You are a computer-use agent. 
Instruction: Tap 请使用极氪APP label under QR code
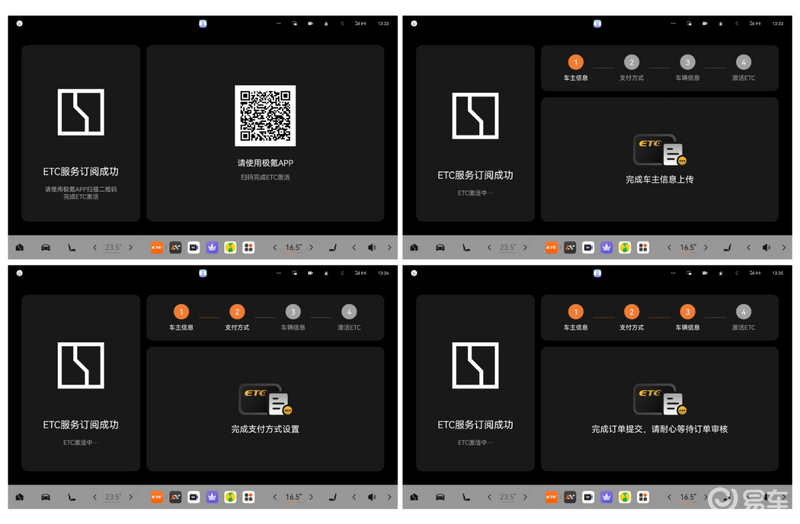(265, 163)
